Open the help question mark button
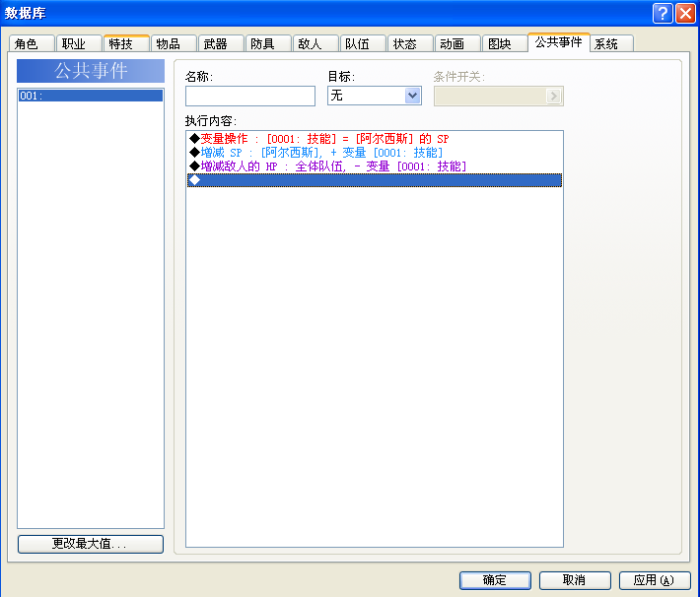This screenshot has width=700, height=597. pos(663,13)
